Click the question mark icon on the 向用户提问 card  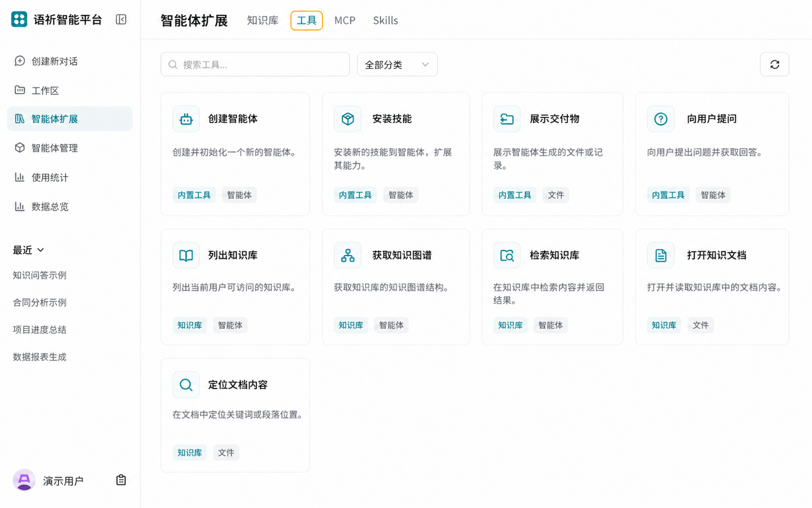click(661, 119)
